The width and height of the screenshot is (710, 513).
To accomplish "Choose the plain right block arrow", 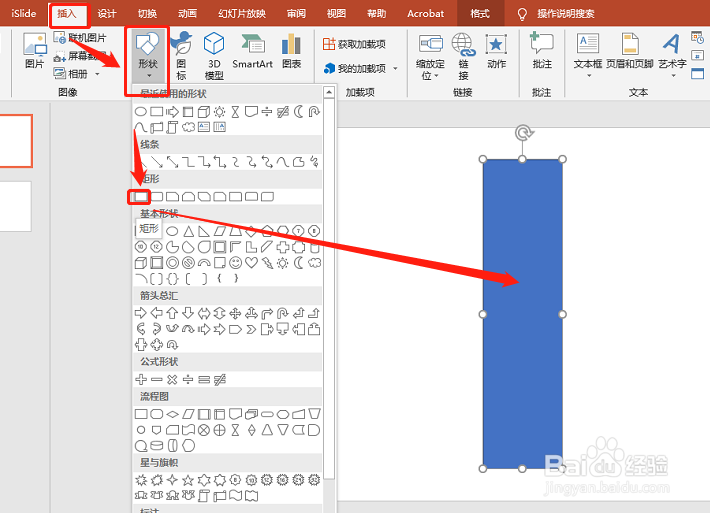I will (x=141, y=313).
